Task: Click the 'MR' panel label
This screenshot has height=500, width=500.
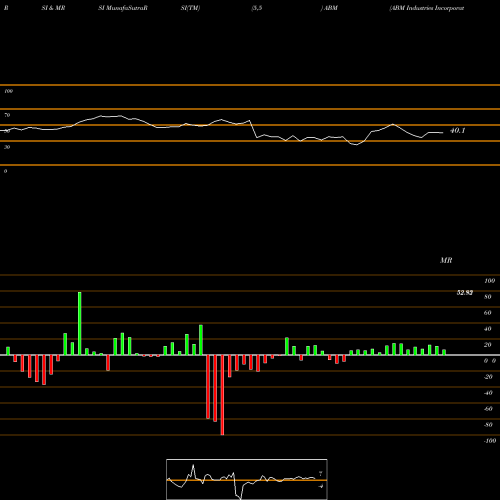Action: click(x=446, y=260)
